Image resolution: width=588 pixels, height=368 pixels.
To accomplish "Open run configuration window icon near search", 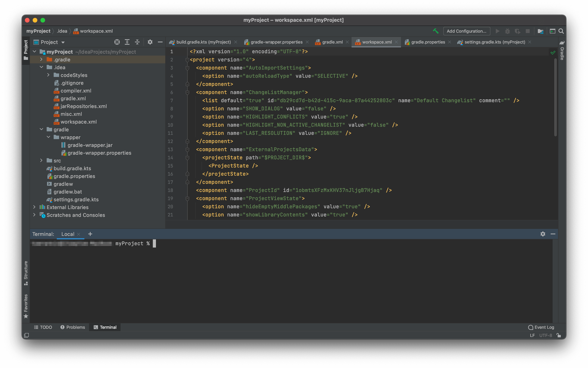I will click(552, 31).
